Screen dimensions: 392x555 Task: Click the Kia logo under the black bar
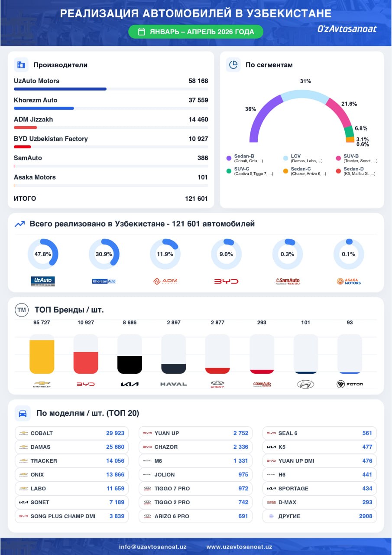click(x=130, y=384)
